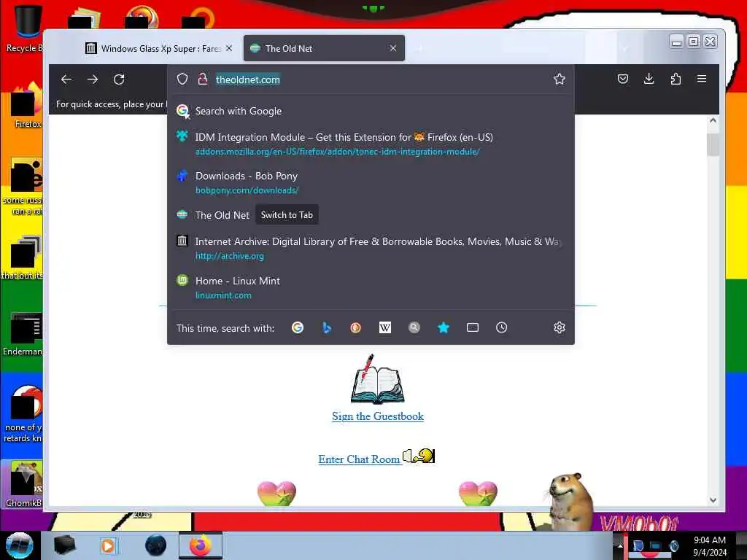Follow the Enter Chat Room link
The height and width of the screenshot is (560, 747).
(359, 459)
